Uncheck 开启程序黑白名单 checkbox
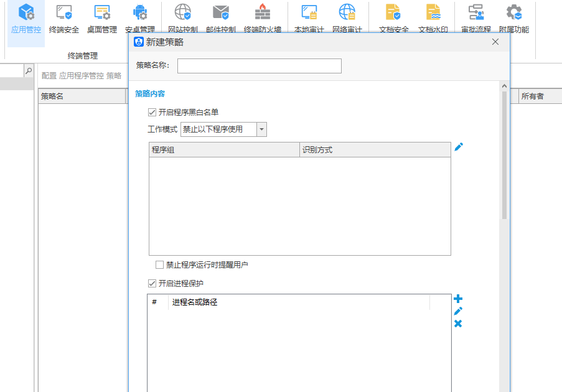The height and width of the screenshot is (392, 562). [x=152, y=113]
